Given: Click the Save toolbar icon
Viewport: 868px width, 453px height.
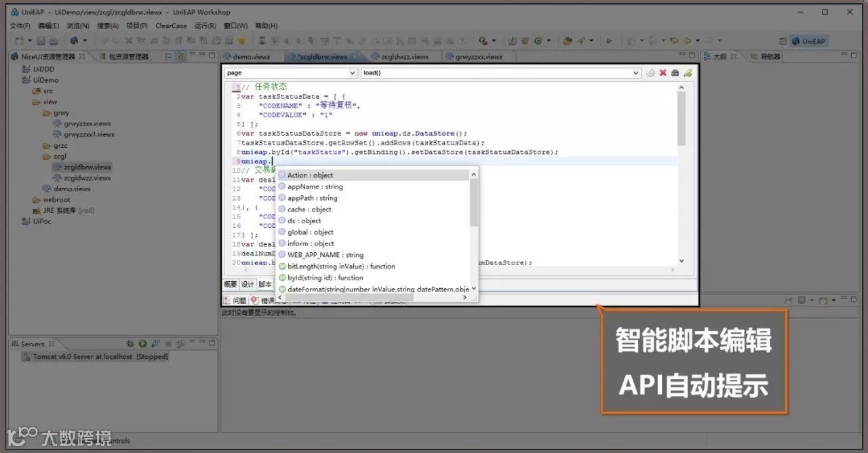Looking at the screenshot, I should 41,41.
